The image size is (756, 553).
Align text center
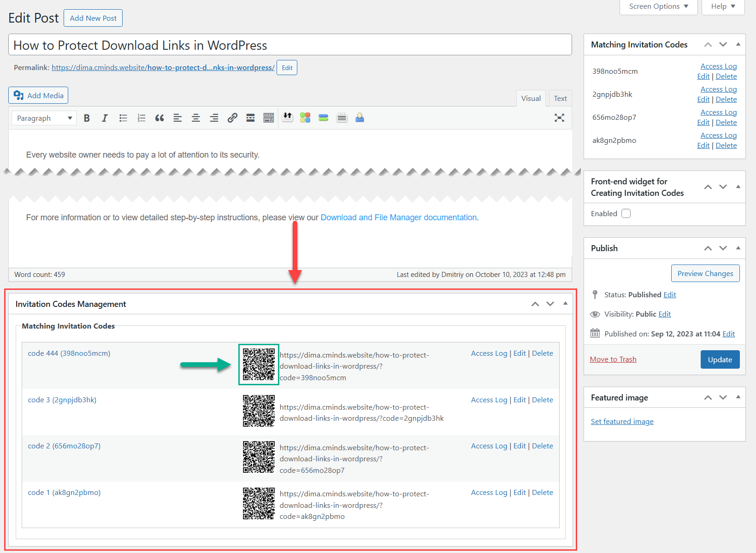pos(196,118)
